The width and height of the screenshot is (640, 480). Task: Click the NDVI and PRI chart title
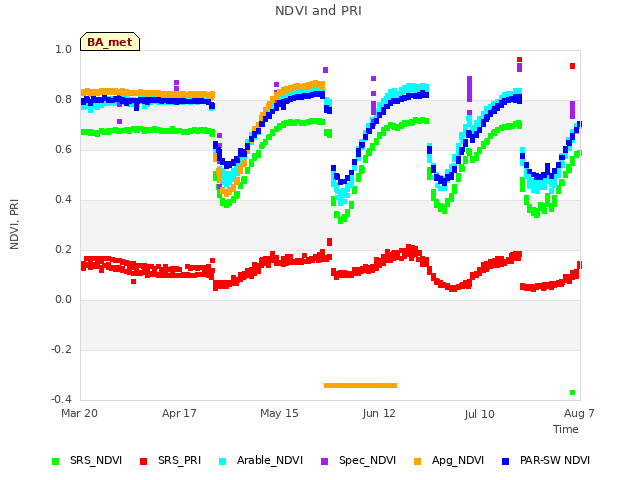(318, 11)
